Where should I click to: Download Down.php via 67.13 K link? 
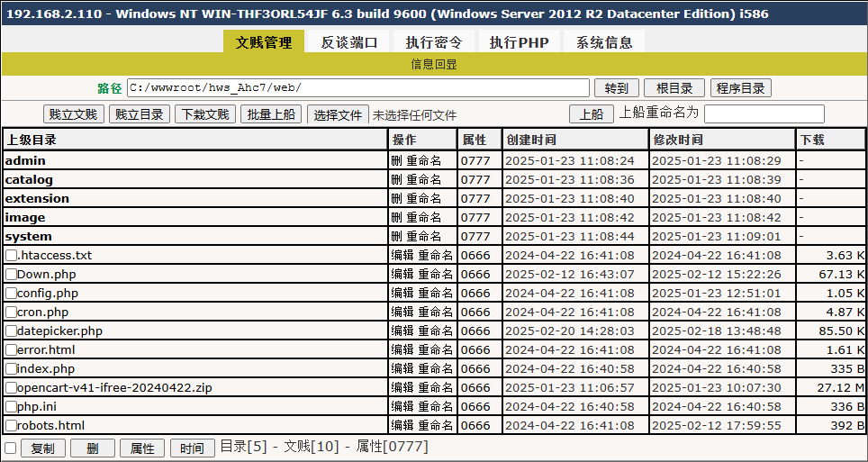click(x=841, y=274)
